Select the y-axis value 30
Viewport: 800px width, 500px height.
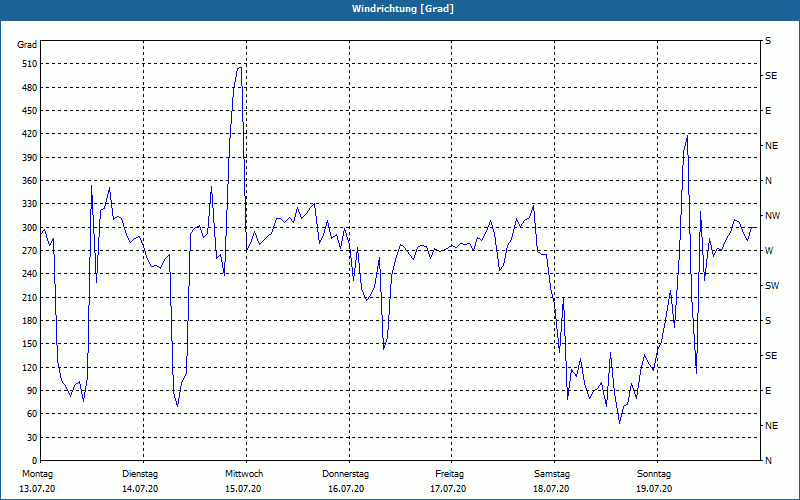(x=32, y=438)
